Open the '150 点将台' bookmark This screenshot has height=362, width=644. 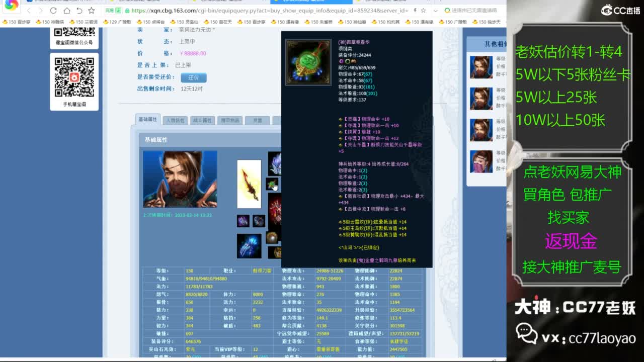click(x=150, y=22)
